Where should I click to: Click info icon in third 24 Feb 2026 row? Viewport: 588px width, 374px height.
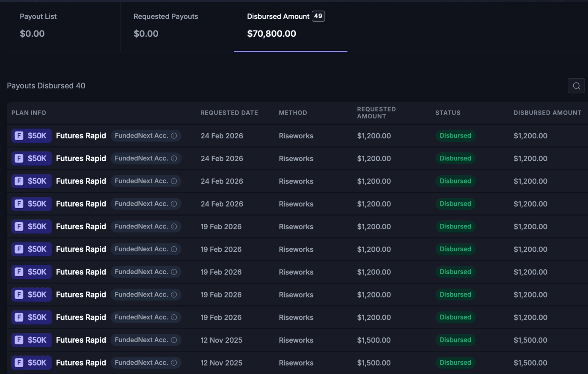click(x=174, y=181)
